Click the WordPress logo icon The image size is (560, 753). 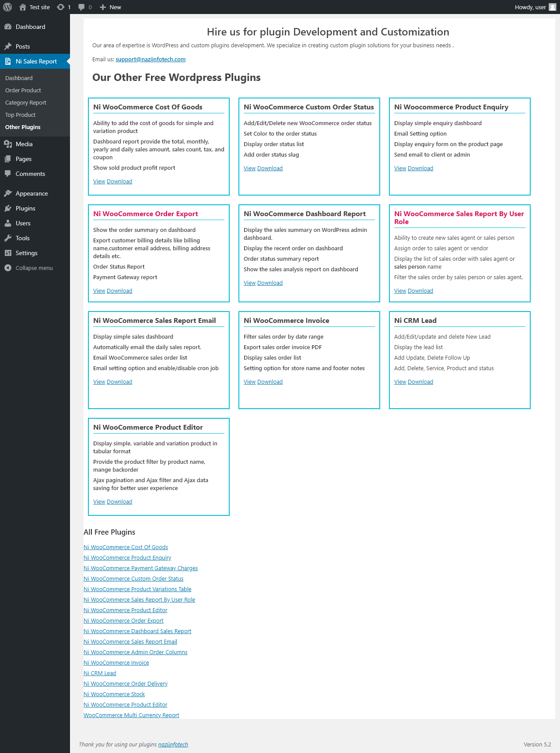coord(7,7)
